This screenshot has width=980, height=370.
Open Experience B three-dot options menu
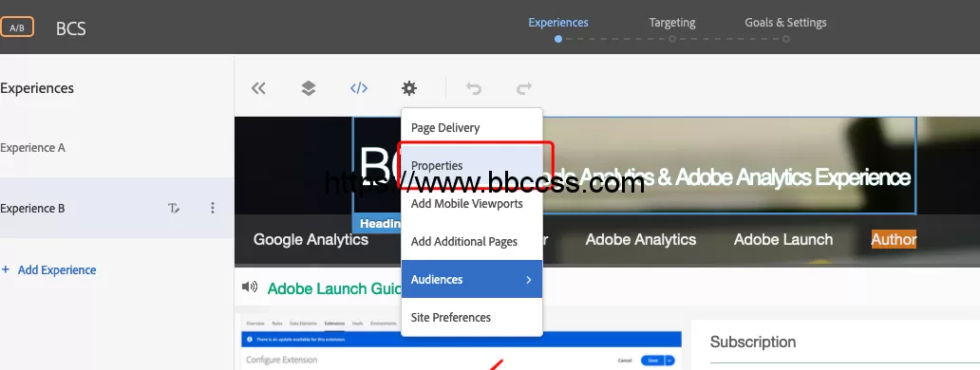213,208
